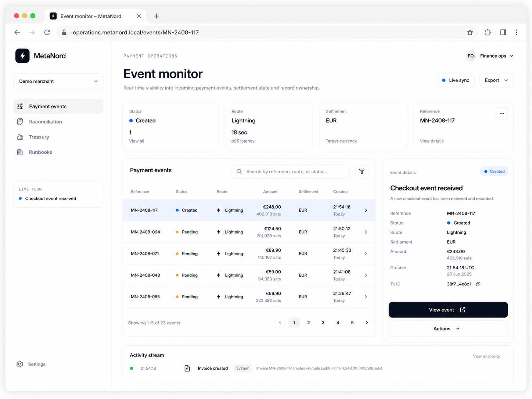Viewport: 532px width, 399px height.
Task: Open the Actions dropdown
Action: [448, 329]
